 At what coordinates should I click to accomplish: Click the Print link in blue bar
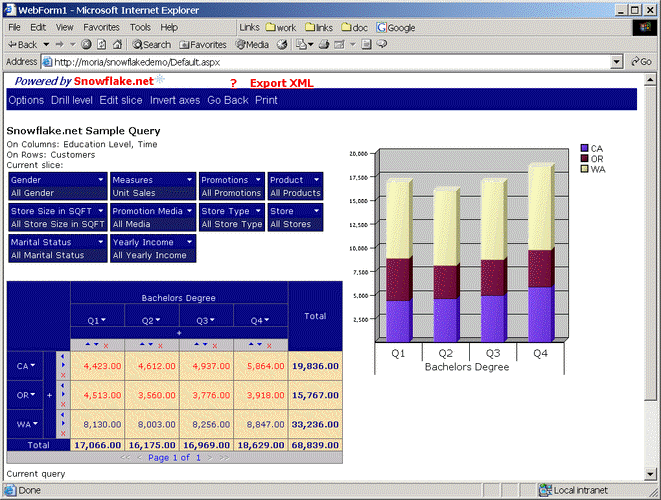point(266,100)
